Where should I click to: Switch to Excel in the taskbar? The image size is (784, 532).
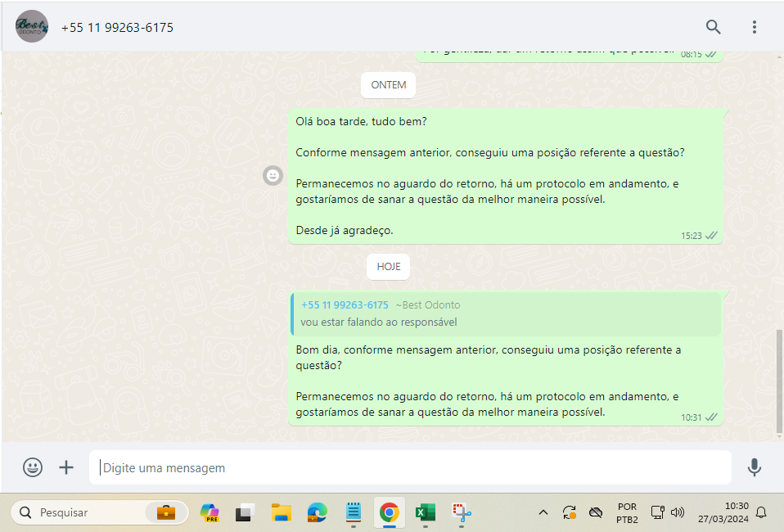(425, 512)
